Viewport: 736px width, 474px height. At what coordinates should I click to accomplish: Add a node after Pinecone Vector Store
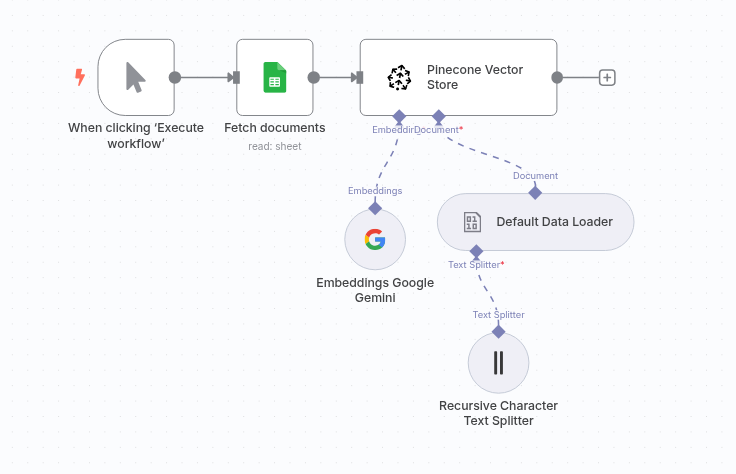[607, 77]
